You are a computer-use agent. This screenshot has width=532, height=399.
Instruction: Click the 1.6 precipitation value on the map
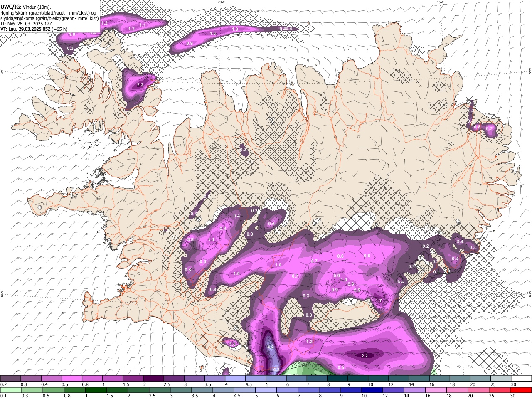click(213, 33)
